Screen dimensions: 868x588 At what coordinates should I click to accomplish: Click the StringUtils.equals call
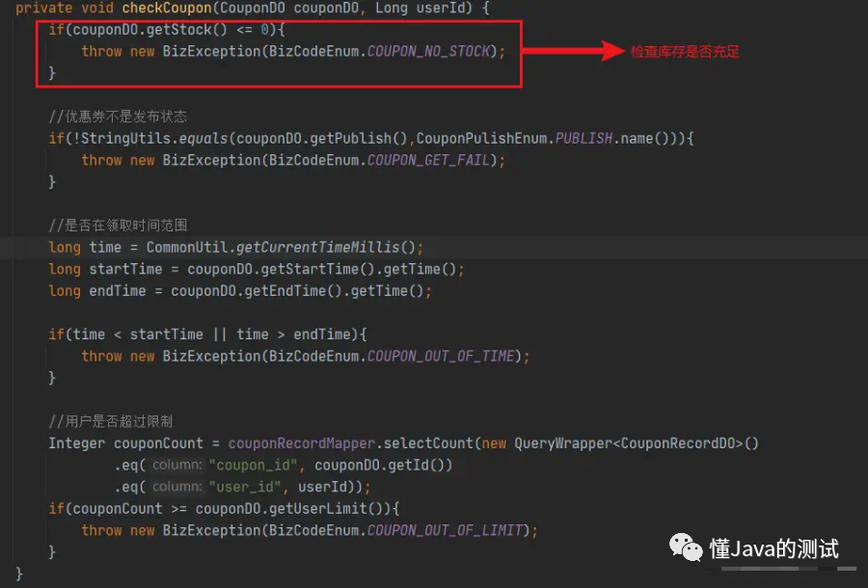click(x=154, y=138)
